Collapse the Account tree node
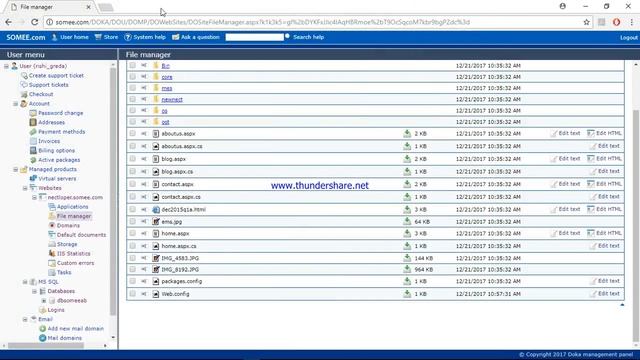The width and height of the screenshot is (640, 360). coord(16,104)
